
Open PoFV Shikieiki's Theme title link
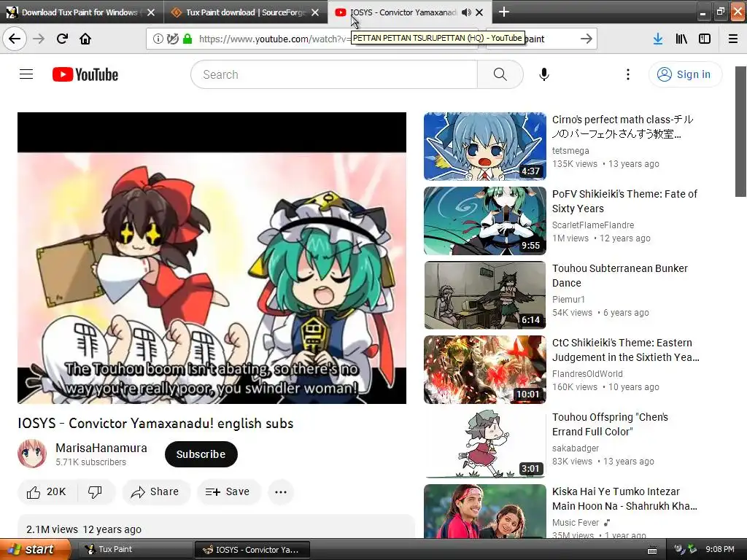pos(624,201)
